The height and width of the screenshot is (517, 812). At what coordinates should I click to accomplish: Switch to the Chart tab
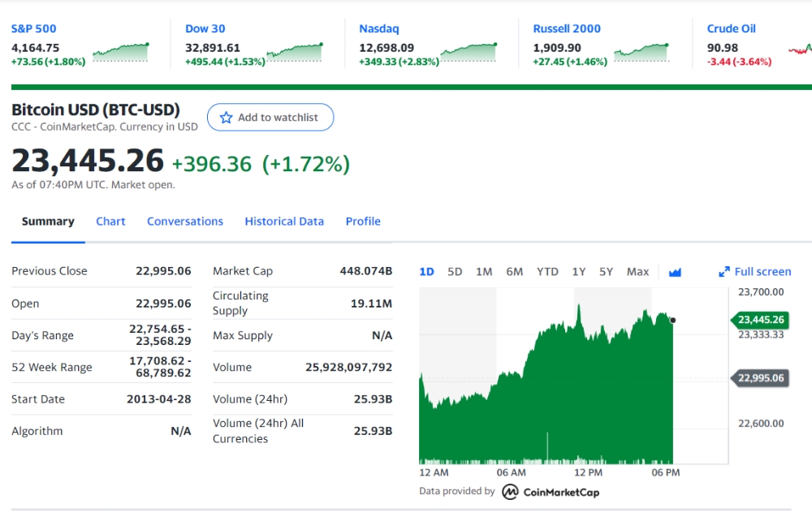(x=110, y=222)
